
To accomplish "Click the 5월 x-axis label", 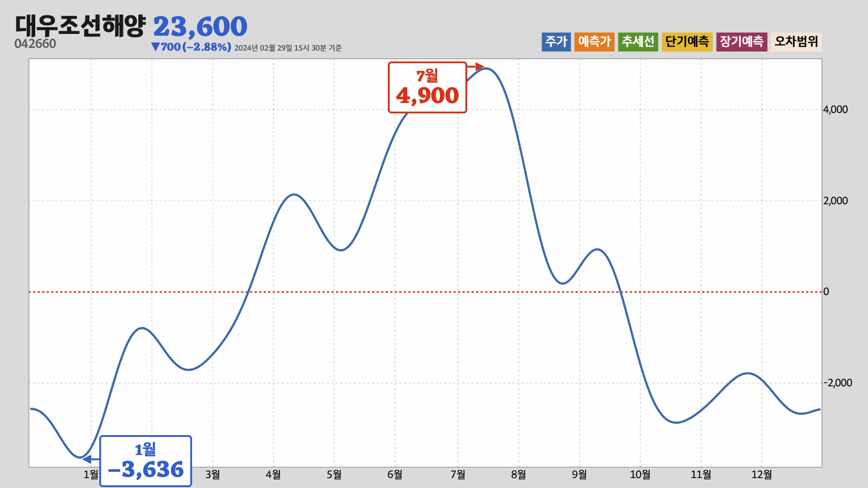I will 334,474.
